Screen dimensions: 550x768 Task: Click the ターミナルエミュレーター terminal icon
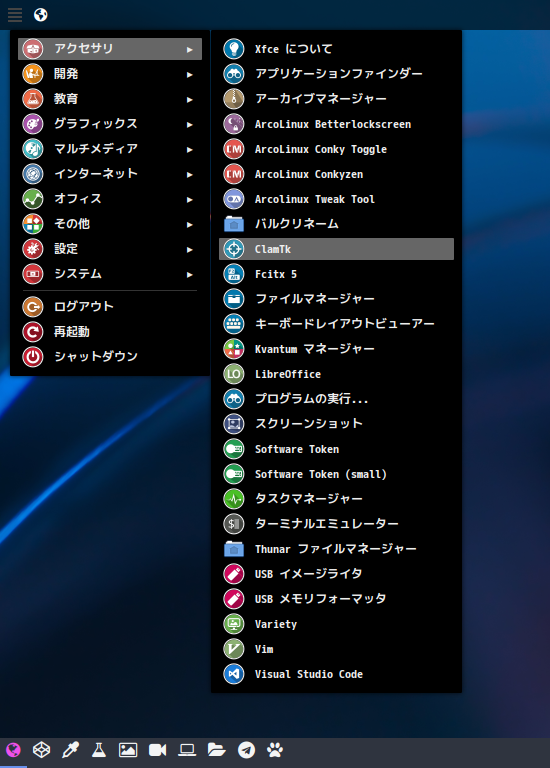(234, 524)
